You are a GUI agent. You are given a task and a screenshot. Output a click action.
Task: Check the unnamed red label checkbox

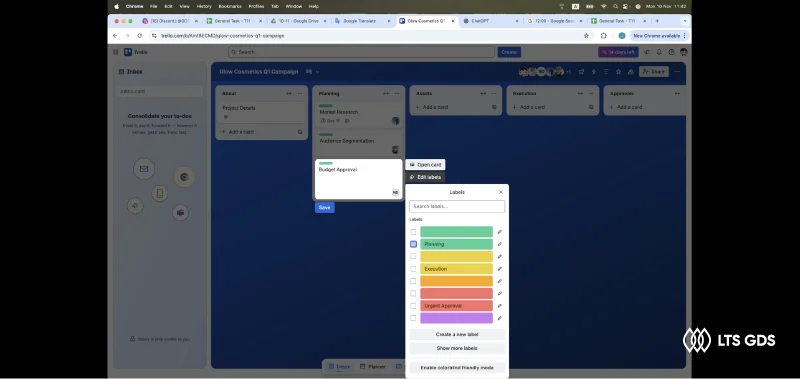tap(413, 293)
